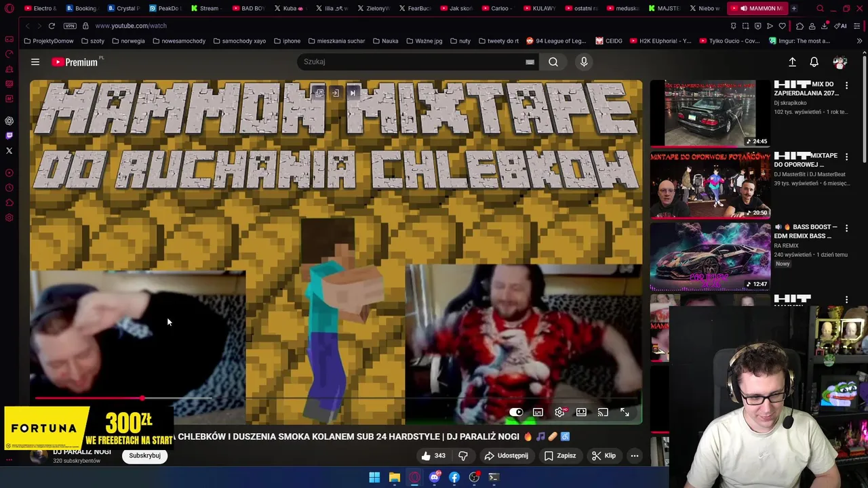
Task: Click the address bar with www.youtube.com/watch
Action: pos(131,26)
